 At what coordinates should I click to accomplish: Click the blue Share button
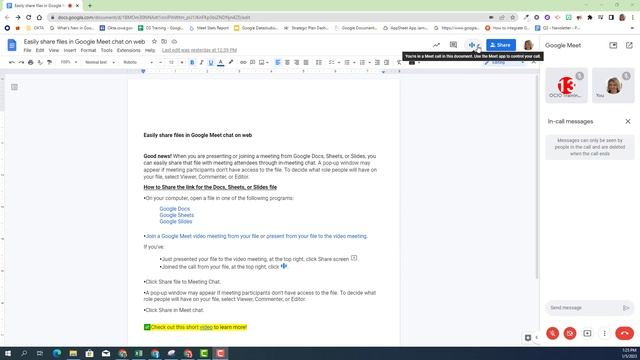[x=501, y=45]
